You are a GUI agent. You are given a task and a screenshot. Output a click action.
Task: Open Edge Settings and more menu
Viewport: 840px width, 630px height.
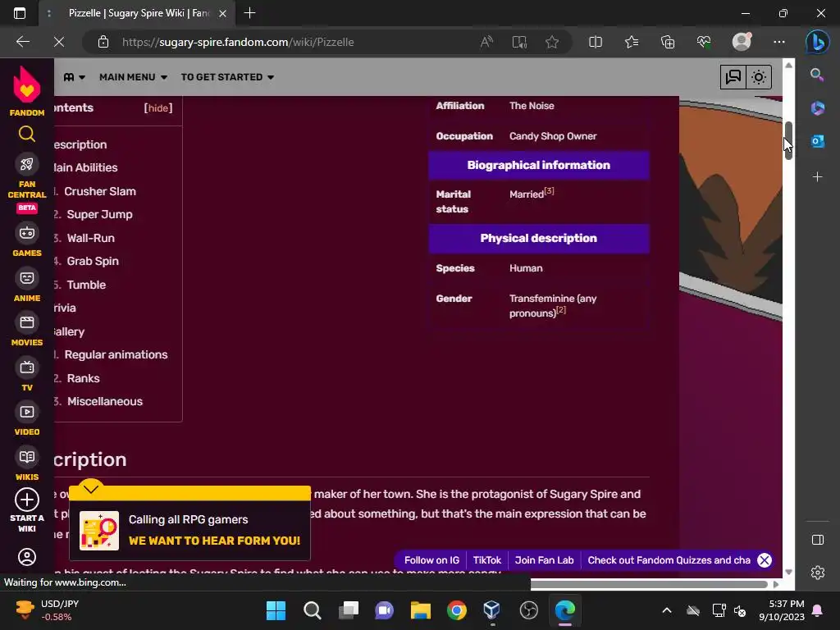click(779, 42)
